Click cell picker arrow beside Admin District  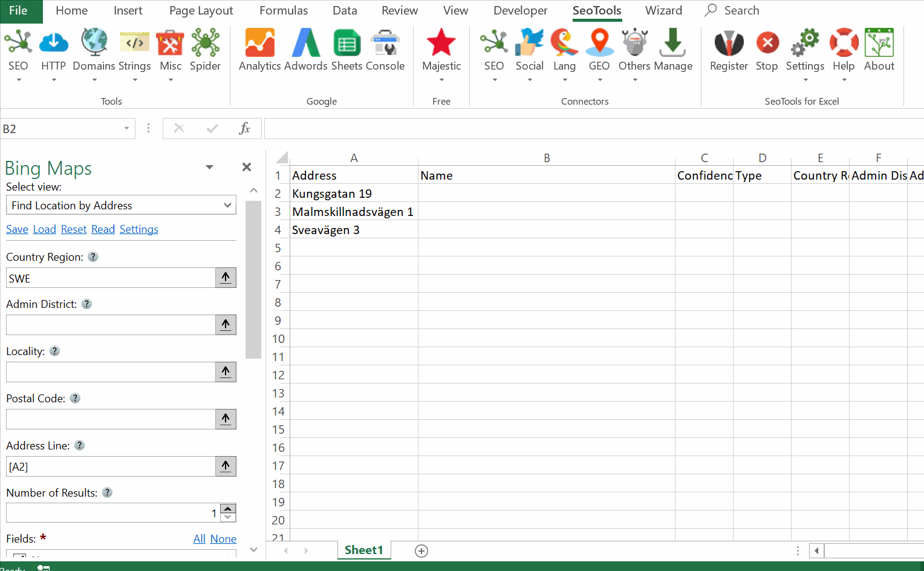pyautogui.click(x=226, y=325)
